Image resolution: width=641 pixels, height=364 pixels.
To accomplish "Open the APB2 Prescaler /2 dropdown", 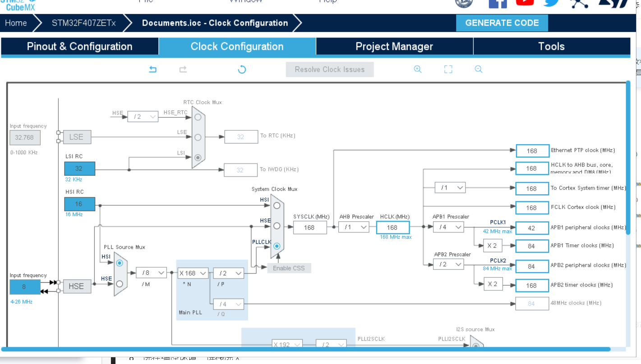I will click(x=448, y=264).
